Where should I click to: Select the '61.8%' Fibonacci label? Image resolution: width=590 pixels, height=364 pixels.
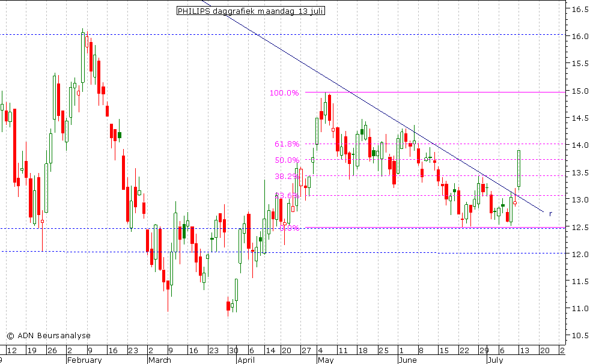coord(287,144)
